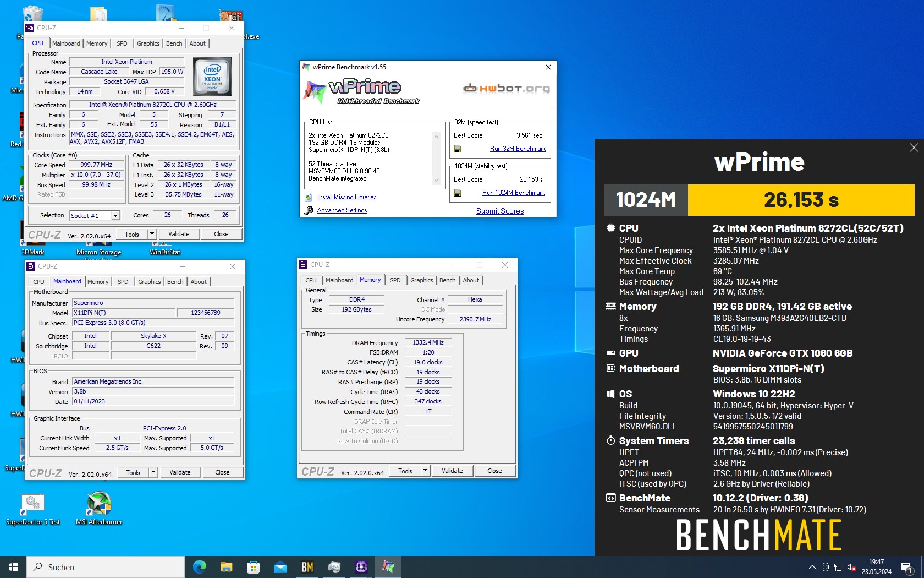Click Intel Xeon Platinum logo badge
The width and height of the screenshot is (924, 578).
pyautogui.click(x=212, y=77)
